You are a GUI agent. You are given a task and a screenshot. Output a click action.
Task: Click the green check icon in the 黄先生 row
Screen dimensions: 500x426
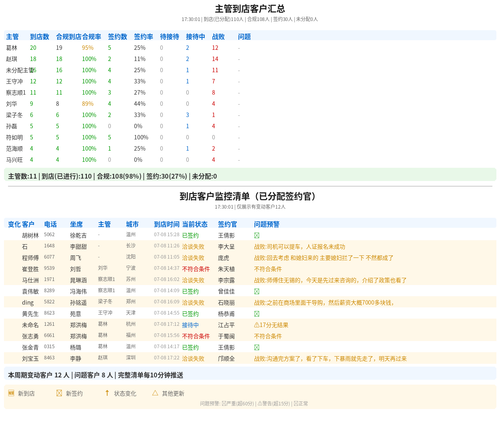click(x=257, y=314)
